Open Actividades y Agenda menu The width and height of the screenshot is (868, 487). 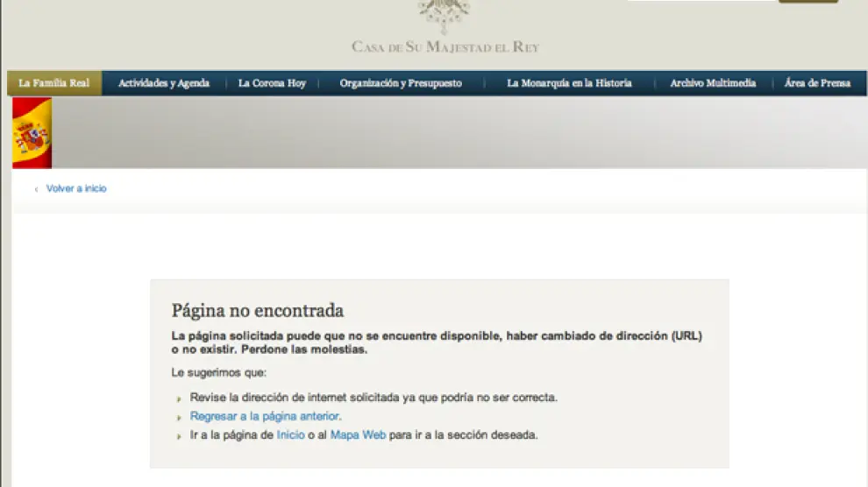pos(164,83)
